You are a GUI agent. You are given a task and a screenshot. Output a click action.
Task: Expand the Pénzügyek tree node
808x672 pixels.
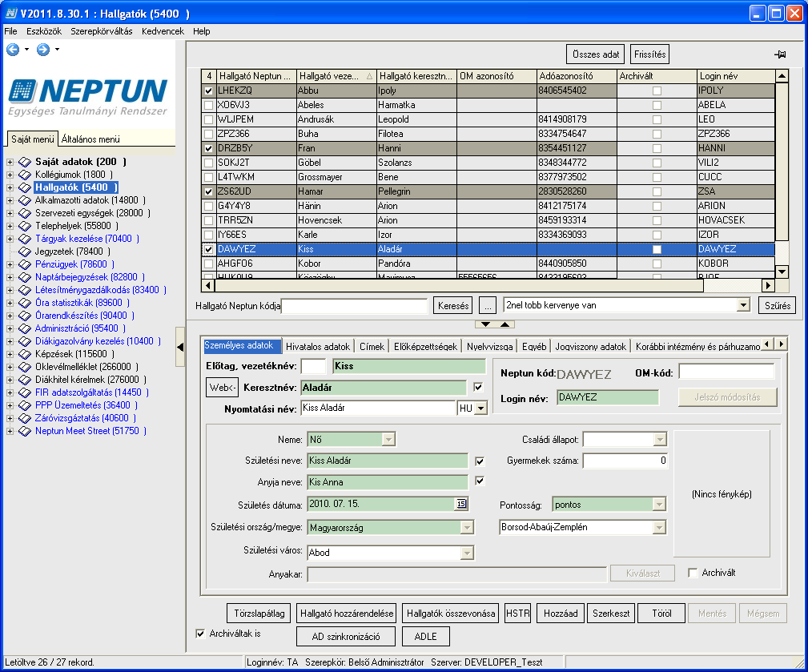pos(10,264)
